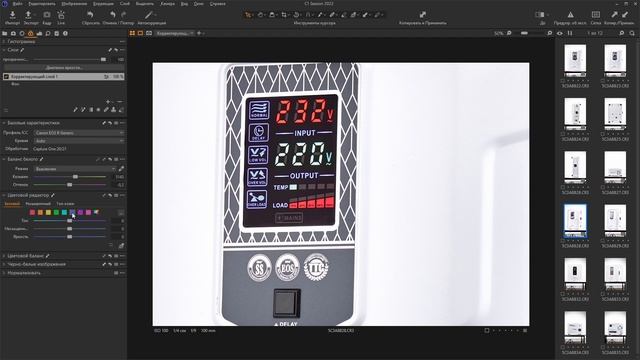Click the Redo arrow icon
The height and width of the screenshot is (360, 640).
[124, 15]
